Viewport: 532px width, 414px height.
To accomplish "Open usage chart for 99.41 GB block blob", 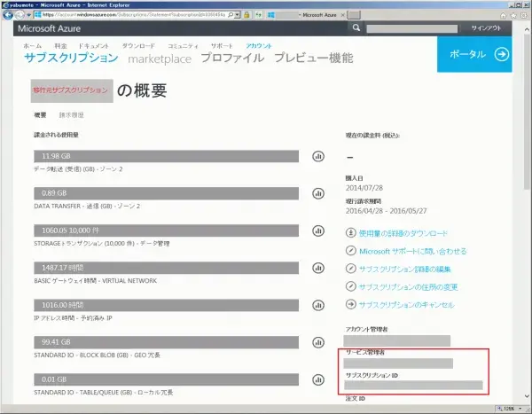I will click(x=318, y=342).
